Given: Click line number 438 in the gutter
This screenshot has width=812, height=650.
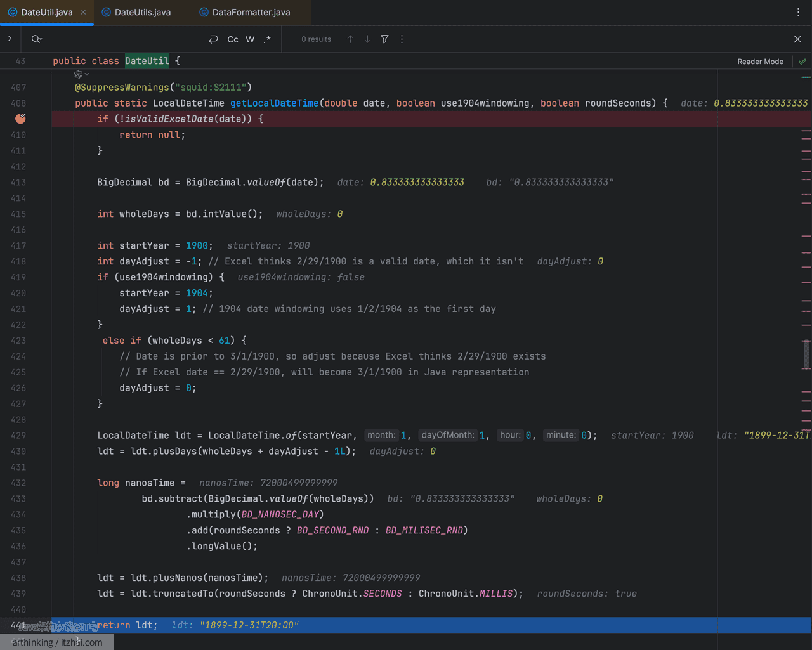Looking at the screenshot, I should 18,578.
